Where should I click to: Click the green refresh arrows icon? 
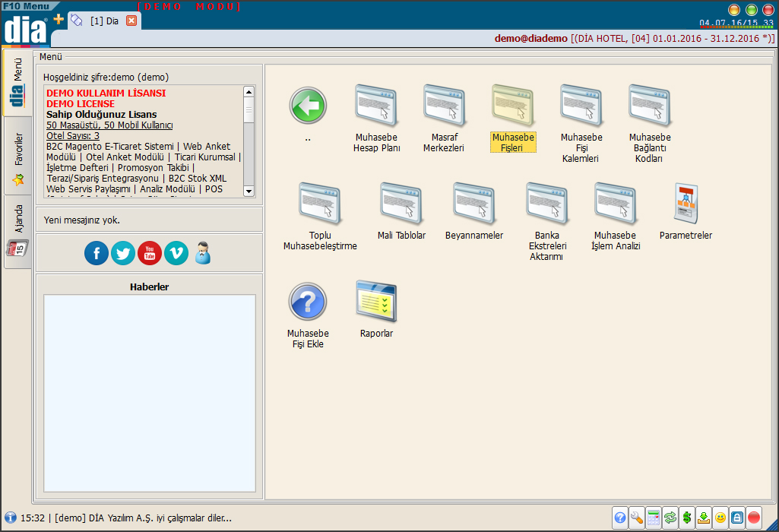point(670,518)
